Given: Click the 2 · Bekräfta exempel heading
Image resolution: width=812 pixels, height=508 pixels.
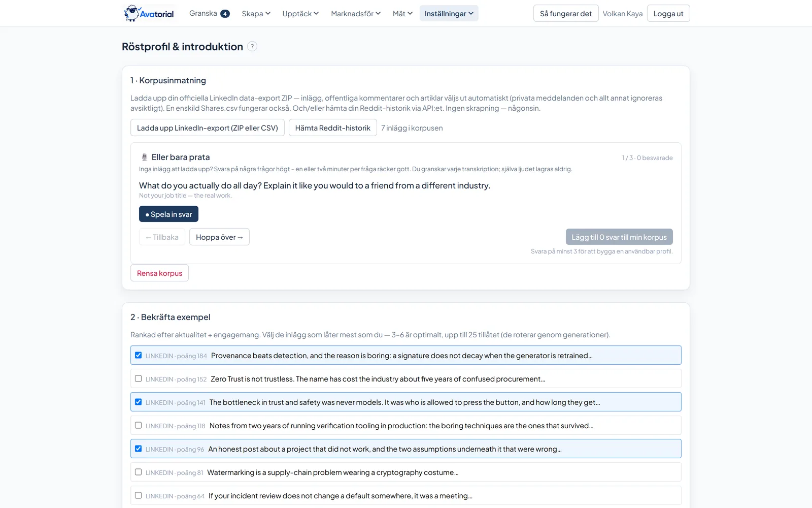Looking at the screenshot, I should (x=170, y=317).
